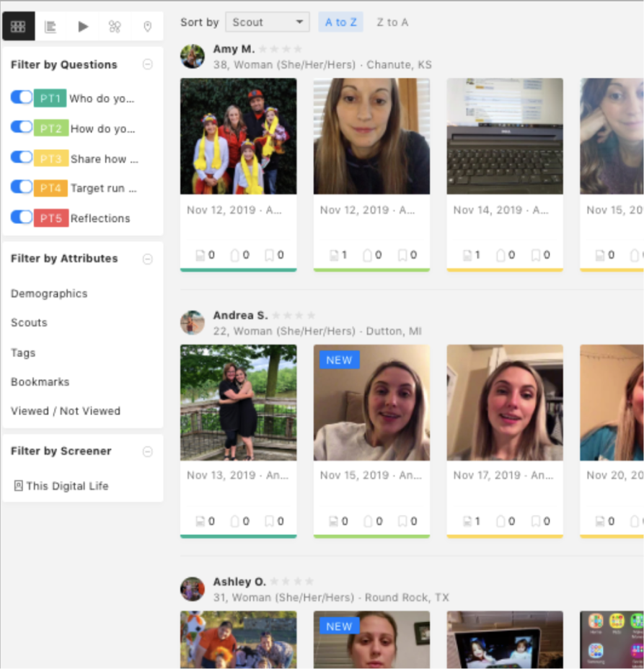644x669 pixels.
Task: Rate Ashley O. with the star rating
Action: (x=292, y=582)
